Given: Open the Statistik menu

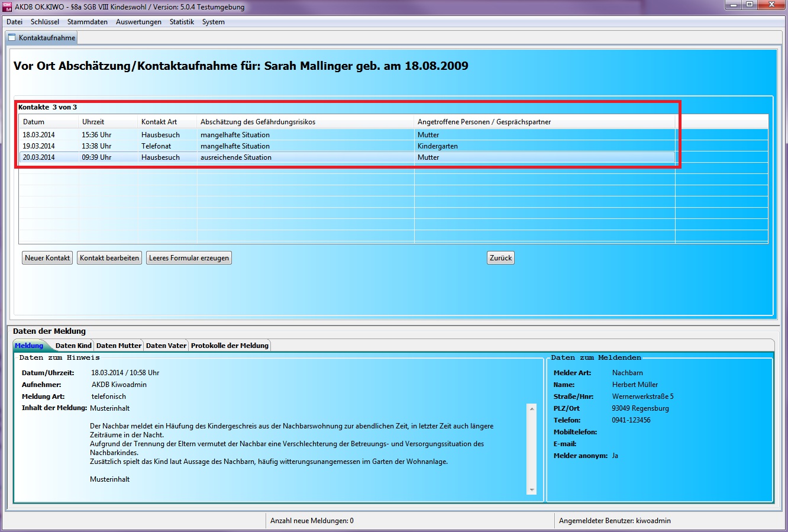Looking at the screenshot, I should tap(182, 22).
